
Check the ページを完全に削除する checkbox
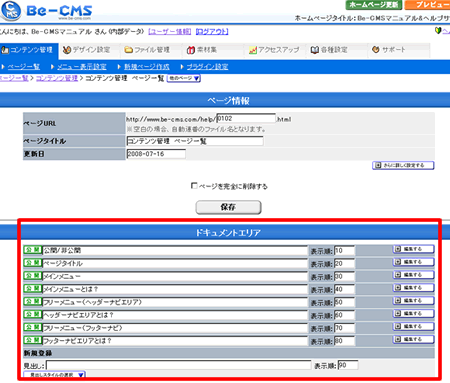point(194,185)
